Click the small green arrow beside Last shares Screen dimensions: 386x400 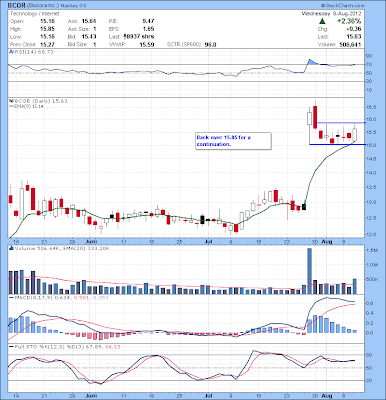point(125,36)
